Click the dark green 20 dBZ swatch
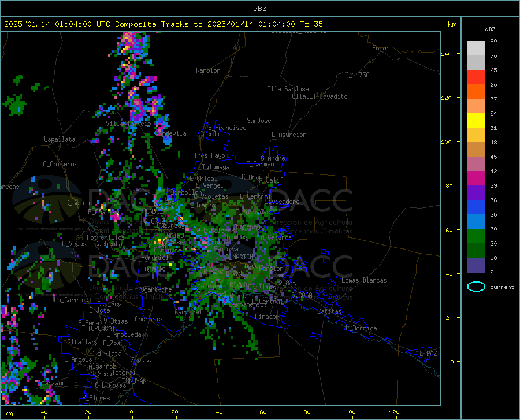 click(x=476, y=251)
